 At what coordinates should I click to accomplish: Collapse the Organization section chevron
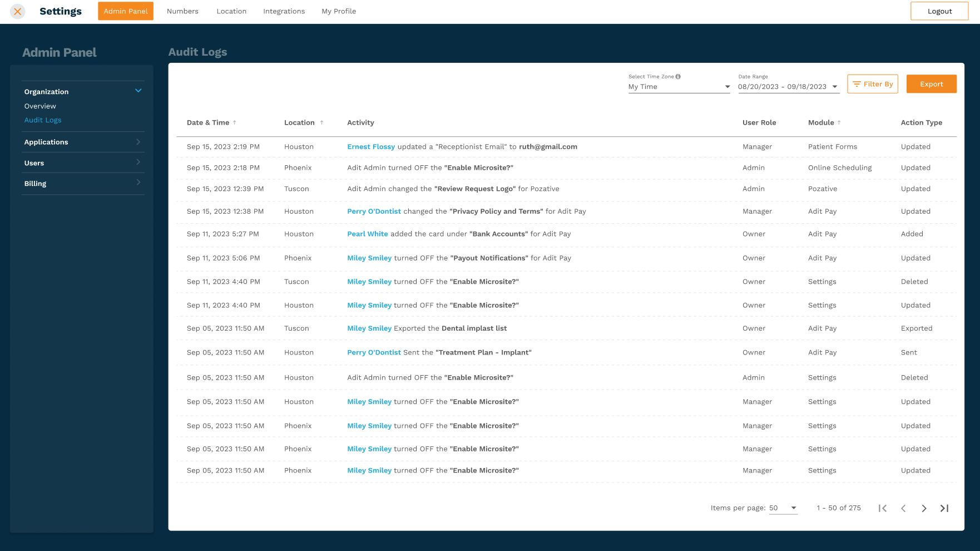click(x=138, y=91)
